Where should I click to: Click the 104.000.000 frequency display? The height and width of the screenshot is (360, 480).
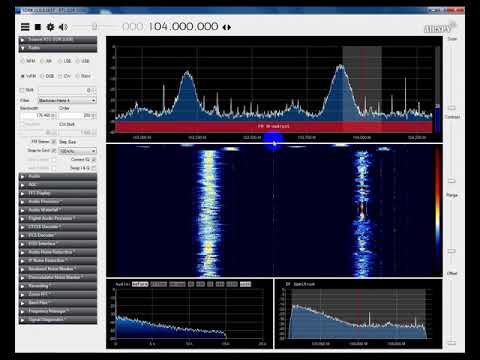pos(183,27)
